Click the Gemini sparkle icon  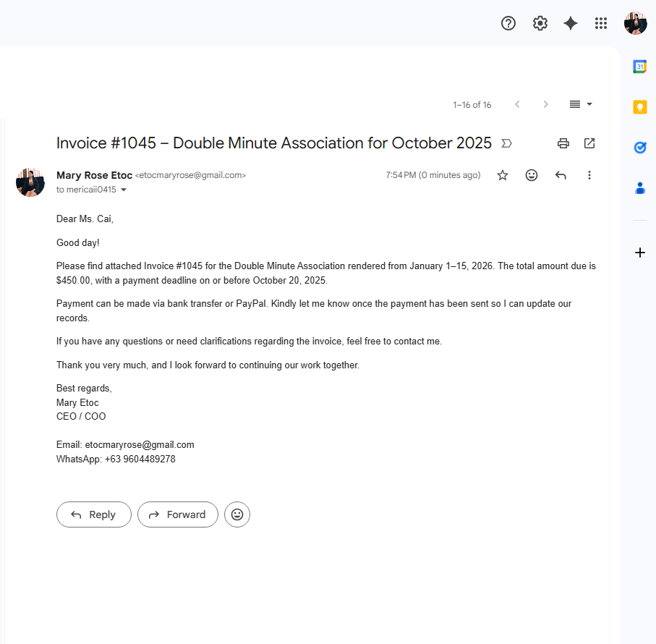click(x=571, y=23)
